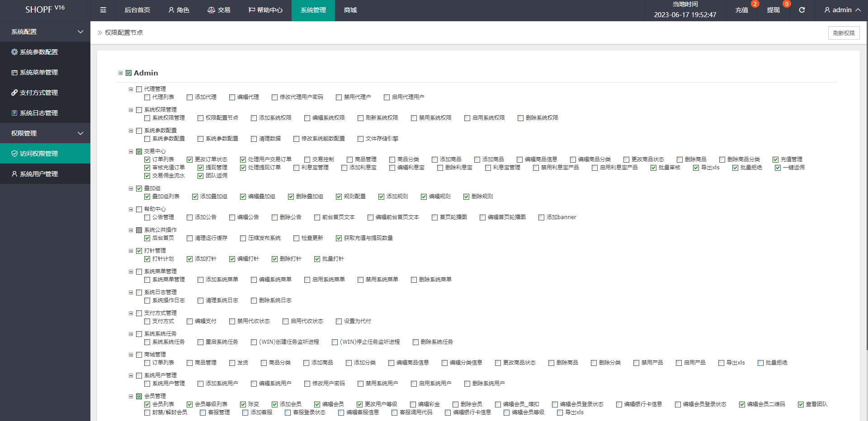Image resolution: width=868 pixels, height=421 pixels.
Task: Click the 系统日志管理 sidebar icon
Action: 14,113
